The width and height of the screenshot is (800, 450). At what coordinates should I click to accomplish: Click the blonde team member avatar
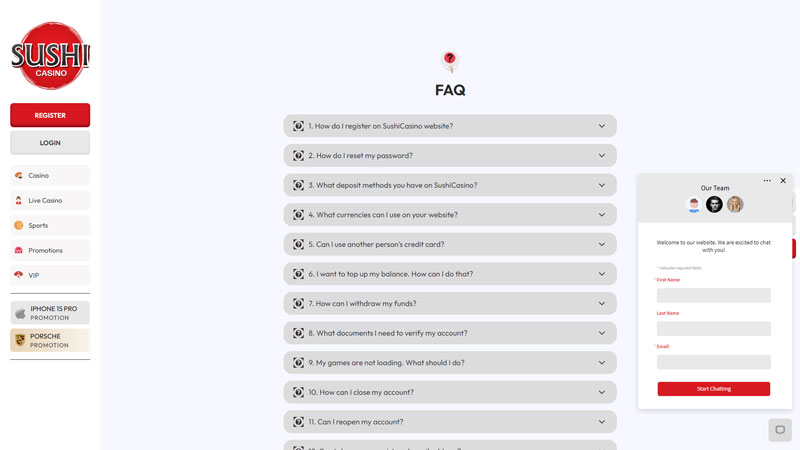735,204
